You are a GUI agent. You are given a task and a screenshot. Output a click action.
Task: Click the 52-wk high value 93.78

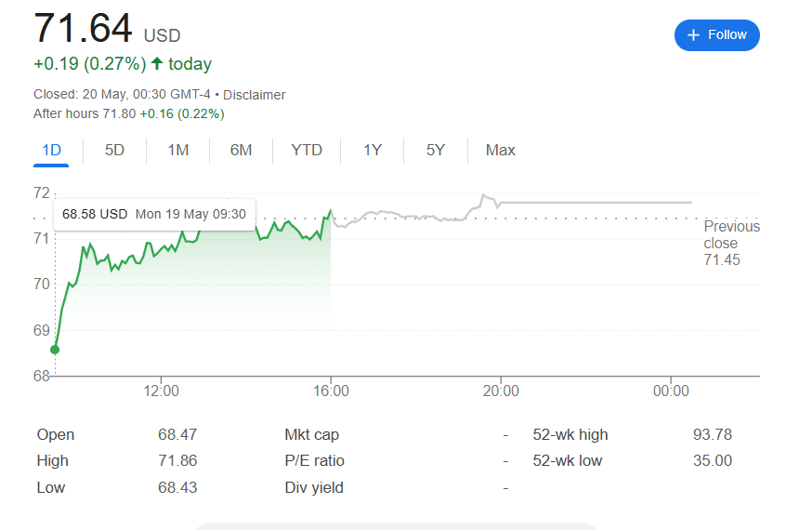[712, 434]
